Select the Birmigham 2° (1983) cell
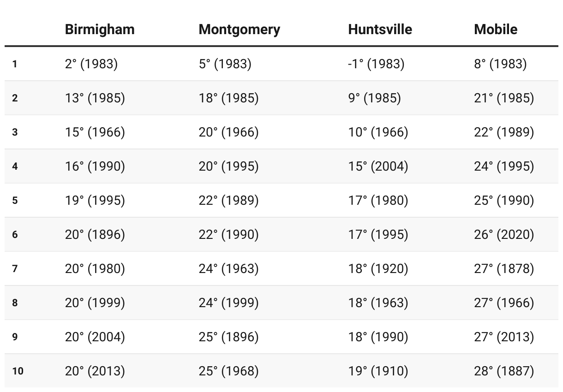563x392 pixels. tap(91, 64)
